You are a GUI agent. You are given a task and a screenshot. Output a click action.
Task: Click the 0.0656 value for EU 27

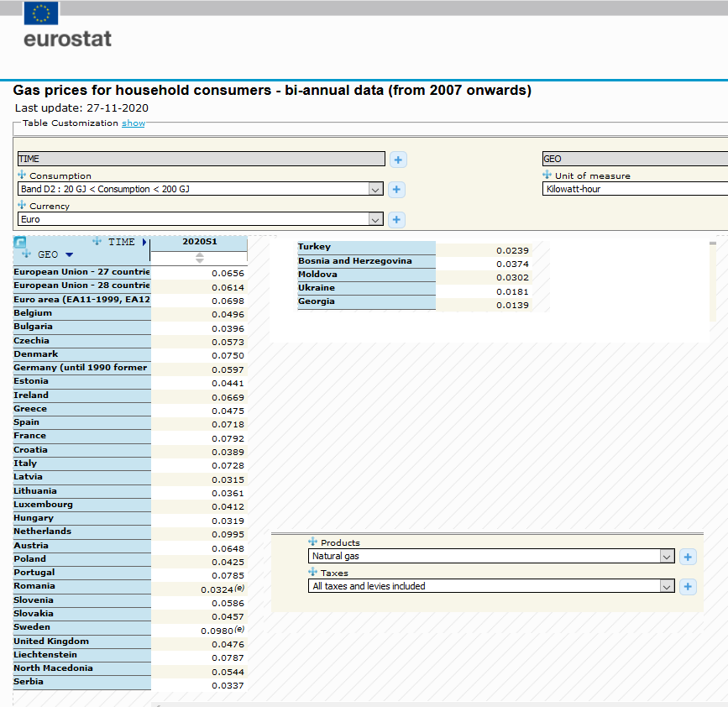coord(228,274)
